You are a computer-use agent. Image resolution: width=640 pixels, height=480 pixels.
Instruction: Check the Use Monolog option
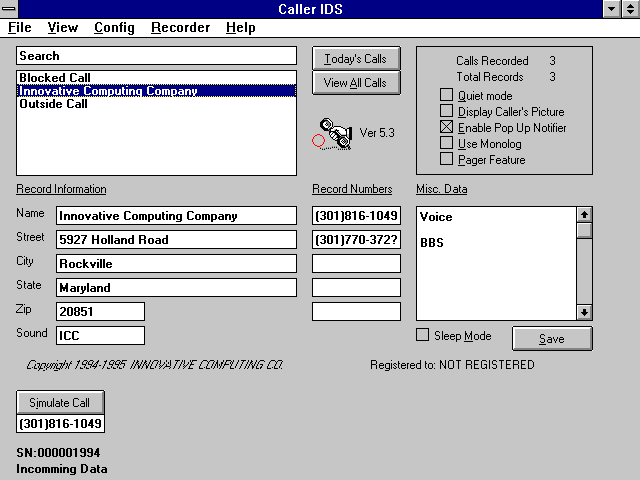click(446, 144)
